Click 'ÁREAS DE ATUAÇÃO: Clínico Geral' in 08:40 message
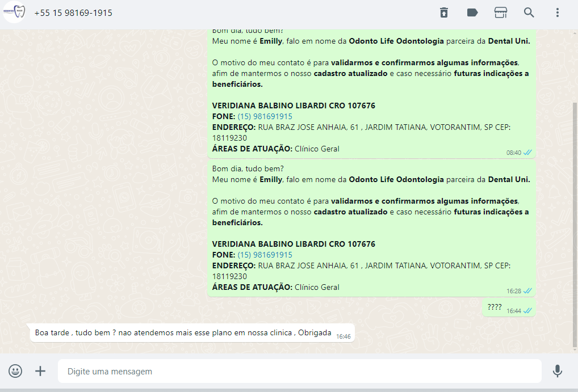Viewport: 578px width, 392px height. pos(276,149)
